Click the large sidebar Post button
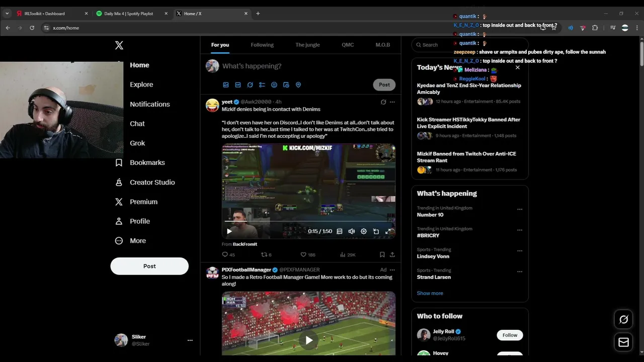This screenshot has height=362, width=644. pyautogui.click(x=149, y=266)
